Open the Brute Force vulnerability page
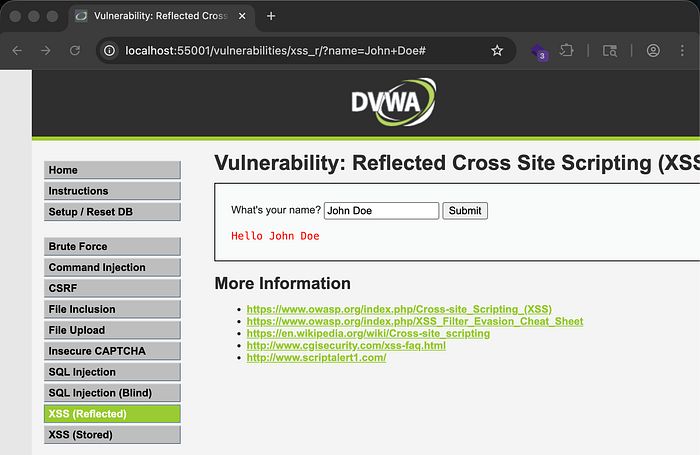 (x=112, y=246)
